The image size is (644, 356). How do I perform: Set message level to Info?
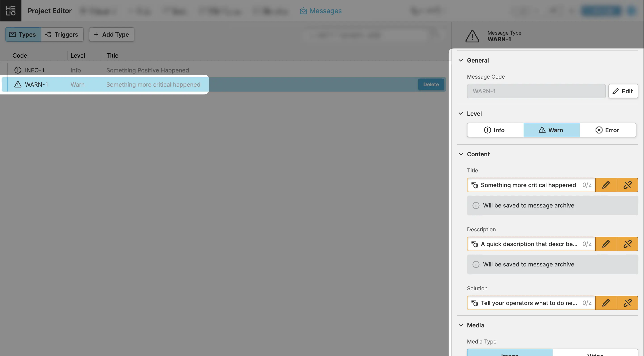[495, 130]
